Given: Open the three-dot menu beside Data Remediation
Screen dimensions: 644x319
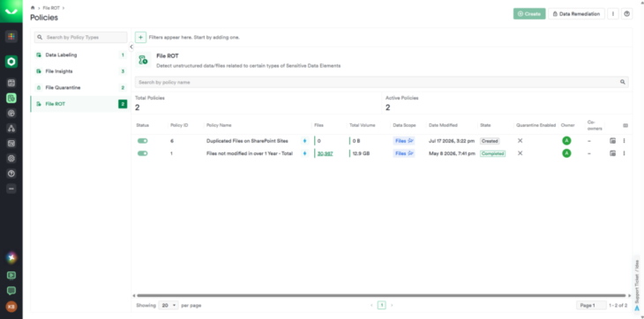Looking at the screenshot, I should pyautogui.click(x=613, y=14).
